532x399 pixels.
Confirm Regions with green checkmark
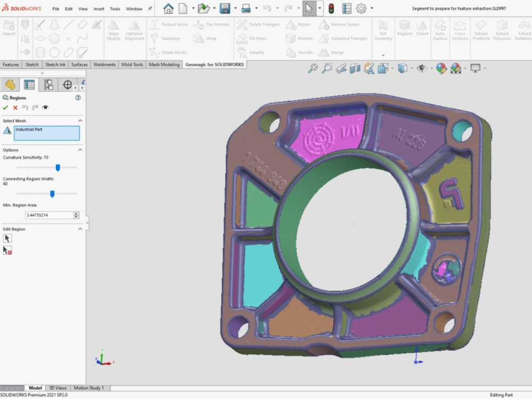pos(5,107)
